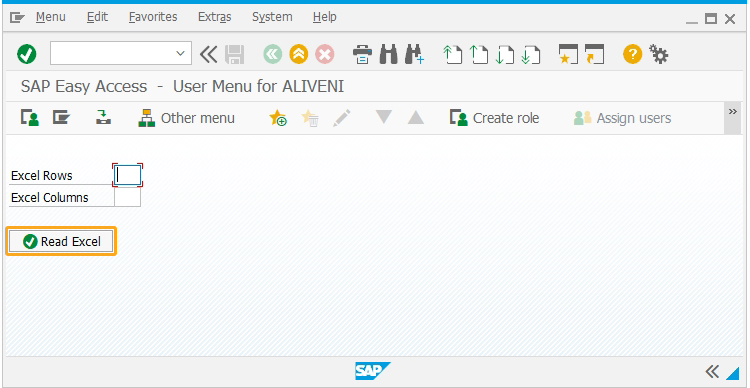Open the Menu menu
The image size is (750, 388).
point(51,17)
